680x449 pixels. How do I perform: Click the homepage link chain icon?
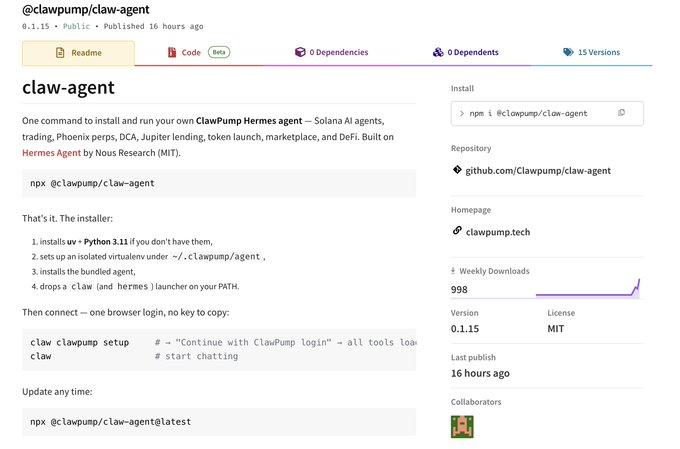457,230
